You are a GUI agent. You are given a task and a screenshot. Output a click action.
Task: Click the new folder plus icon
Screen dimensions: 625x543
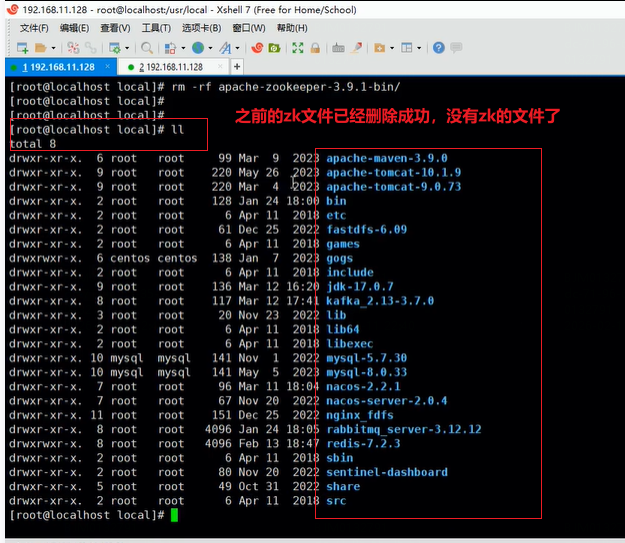[379, 48]
